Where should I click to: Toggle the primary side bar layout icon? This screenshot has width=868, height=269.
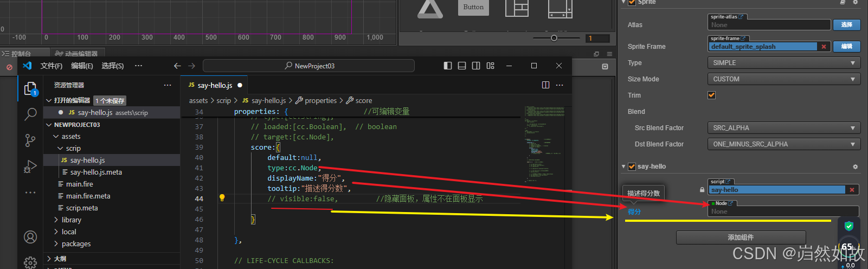(x=447, y=66)
